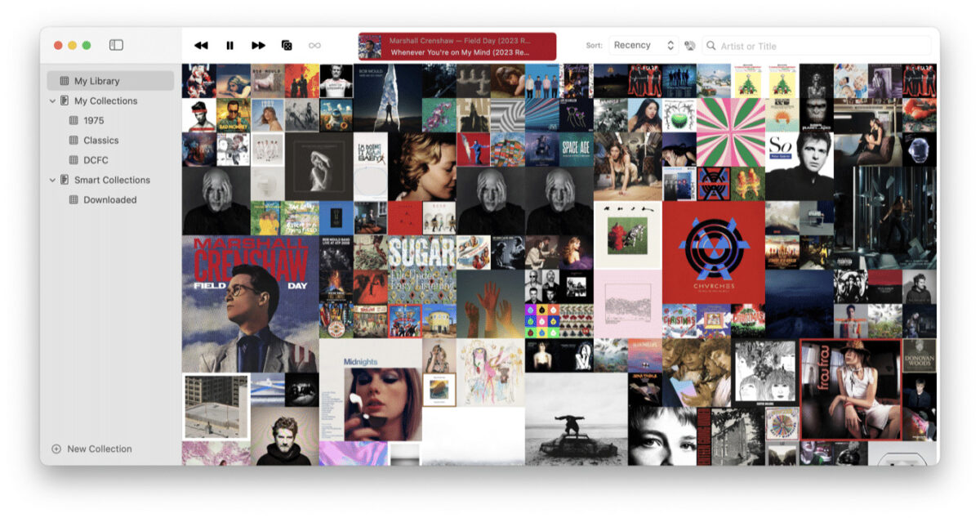The width and height of the screenshot is (980, 518).
Task: Toggle the infinity continuous play icon
Action: click(314, 46)
